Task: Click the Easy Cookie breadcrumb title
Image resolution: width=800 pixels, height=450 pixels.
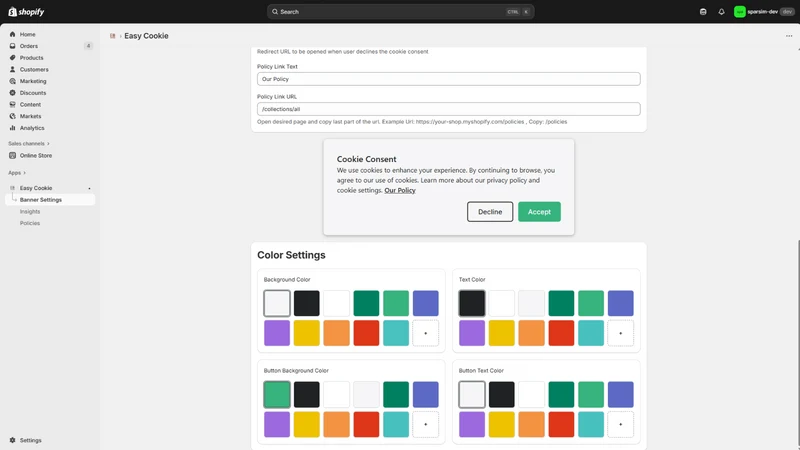Action: 146,36
